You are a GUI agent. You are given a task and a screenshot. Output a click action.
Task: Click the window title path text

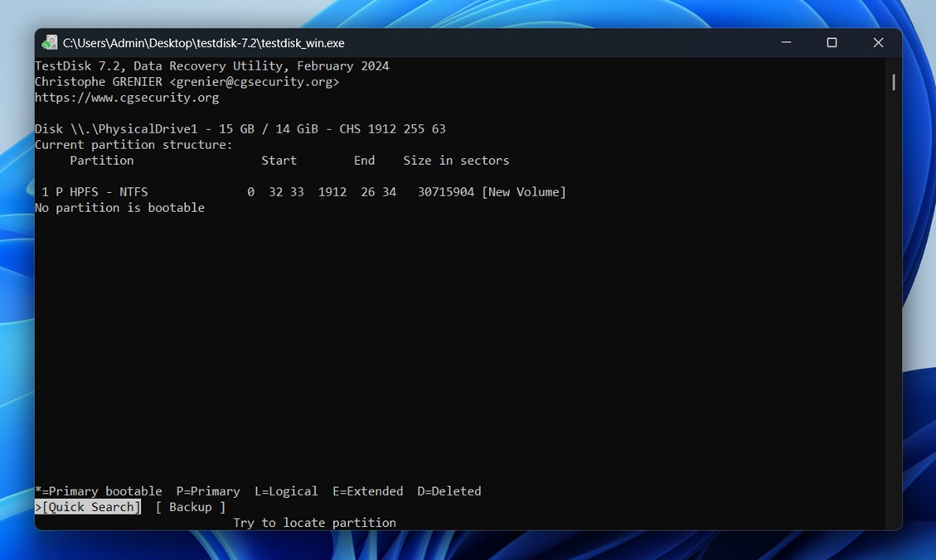pyautogui.click(x=203, y=43)
